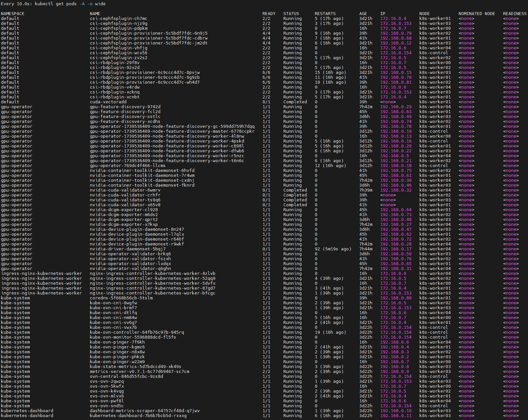The image size is (528, 420).
Task: Click pod kube-ovn-pinger-w22m9
Action: (x=117, y=362)
